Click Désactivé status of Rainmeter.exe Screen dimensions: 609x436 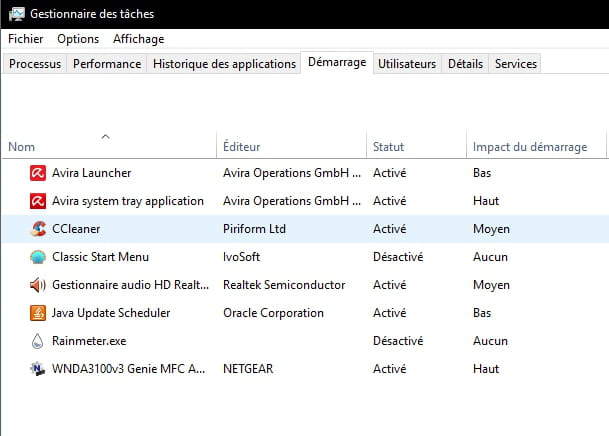[x=398, y=341]
